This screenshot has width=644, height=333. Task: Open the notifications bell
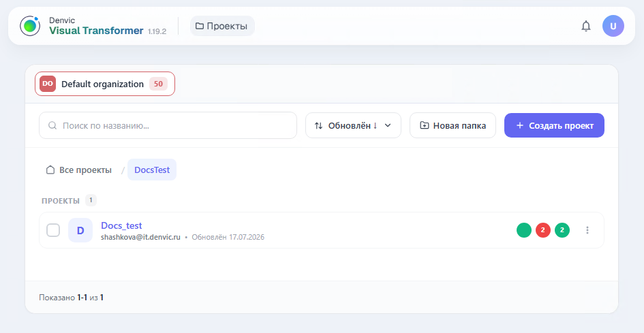(x=585, y=27)
